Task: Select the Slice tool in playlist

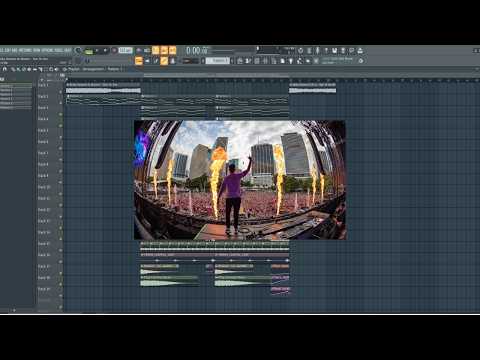Action: (40, 69)
